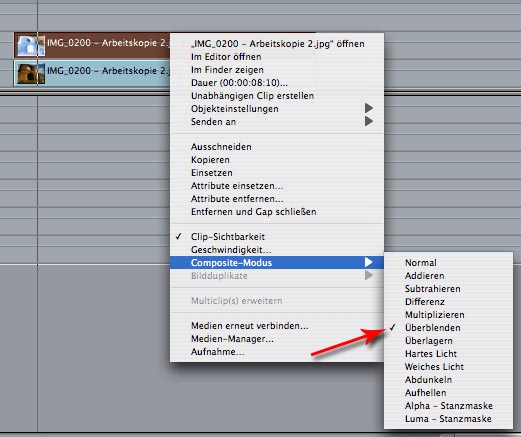Click 'Aufnahme...' menu entry

277,352
